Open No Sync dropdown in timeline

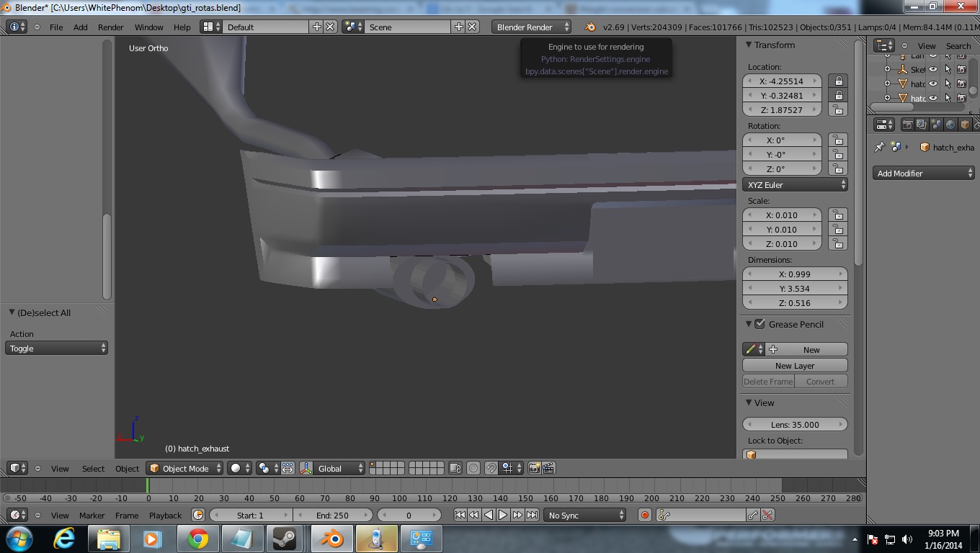pyautogui.click(x=585, y=515)
